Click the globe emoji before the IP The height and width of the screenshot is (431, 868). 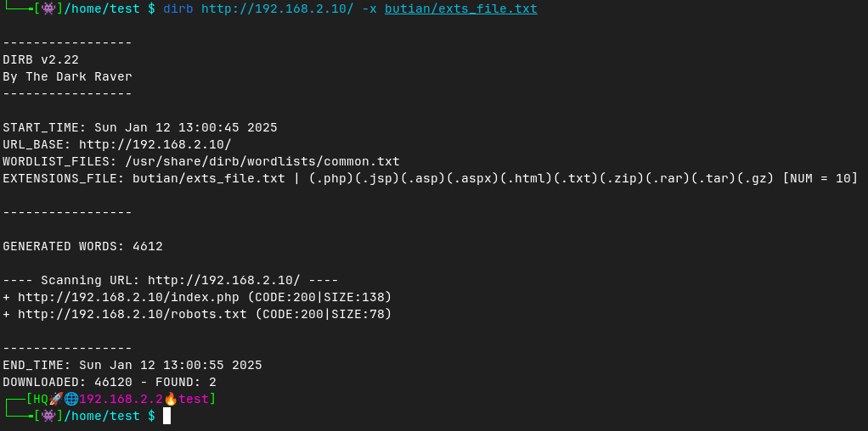[71, 399]
